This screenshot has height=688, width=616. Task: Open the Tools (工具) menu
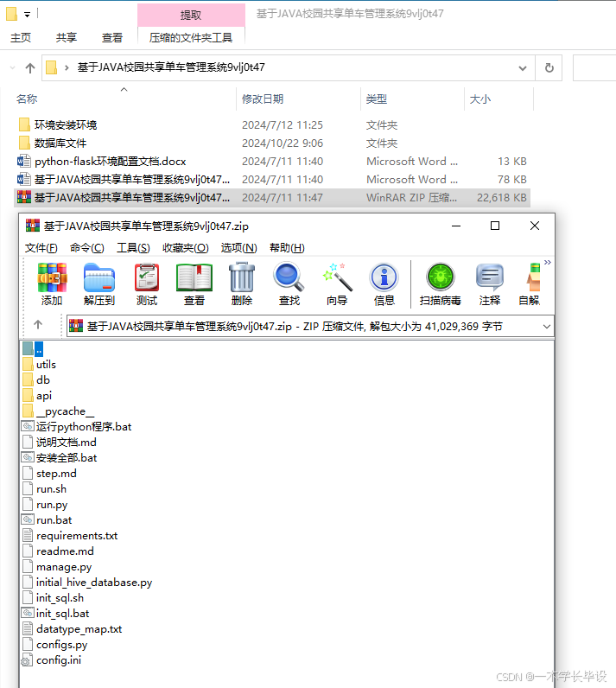(x=133, y=248)
